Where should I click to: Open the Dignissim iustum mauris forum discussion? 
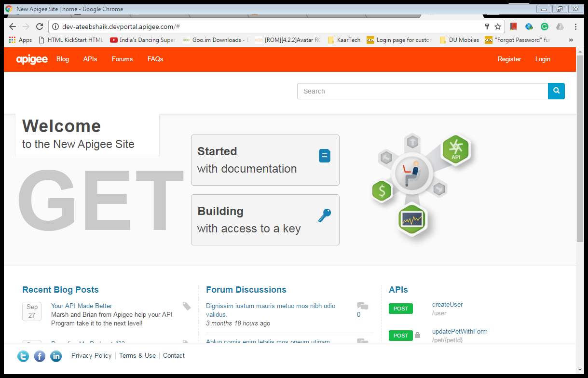tap(271, 310)
